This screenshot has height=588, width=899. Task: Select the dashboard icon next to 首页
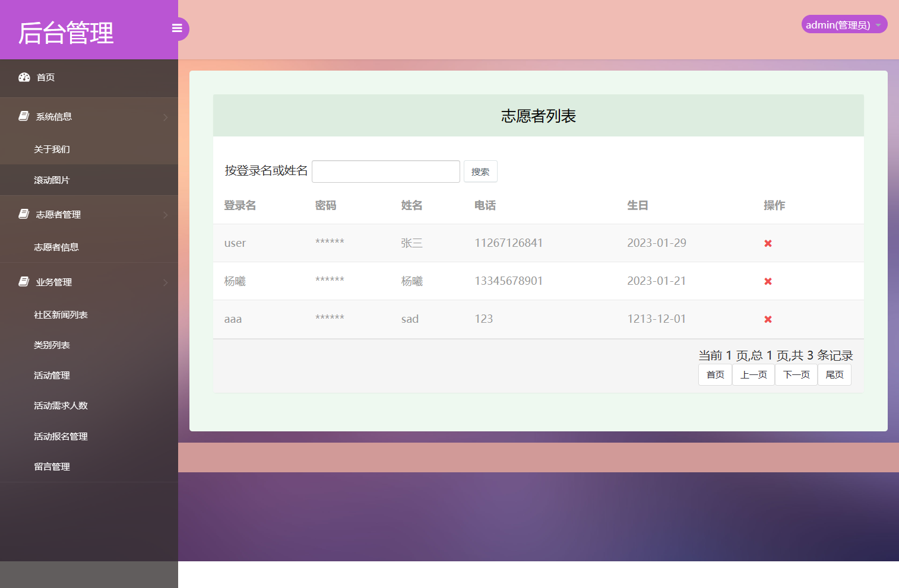click(x=24, y=77)
